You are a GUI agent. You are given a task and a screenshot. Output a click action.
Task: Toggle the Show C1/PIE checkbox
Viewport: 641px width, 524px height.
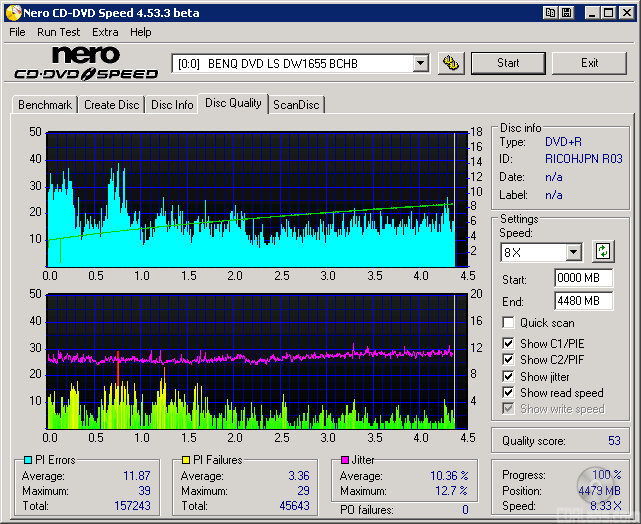(509, 344)
